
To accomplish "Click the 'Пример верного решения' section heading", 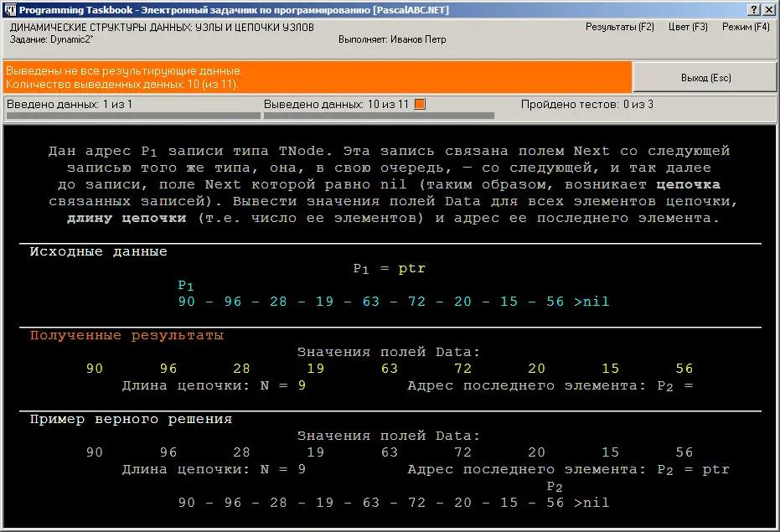I will coord(131,419).
